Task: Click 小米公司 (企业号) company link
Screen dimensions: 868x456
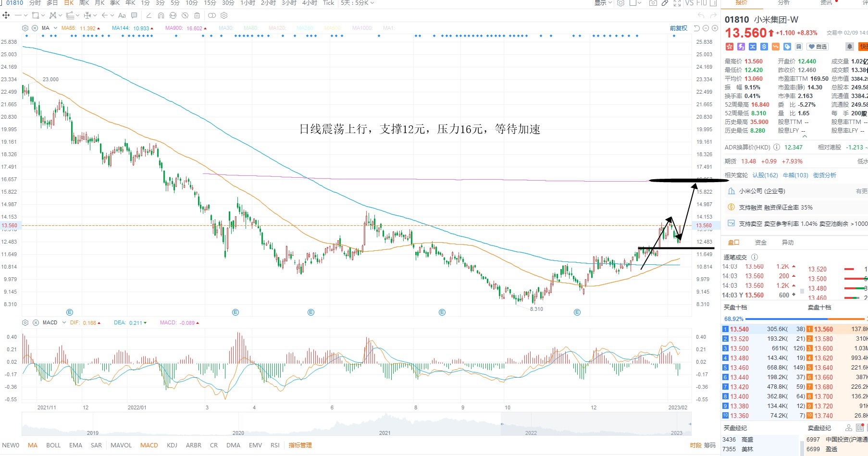Action: (x=762, y=191)
